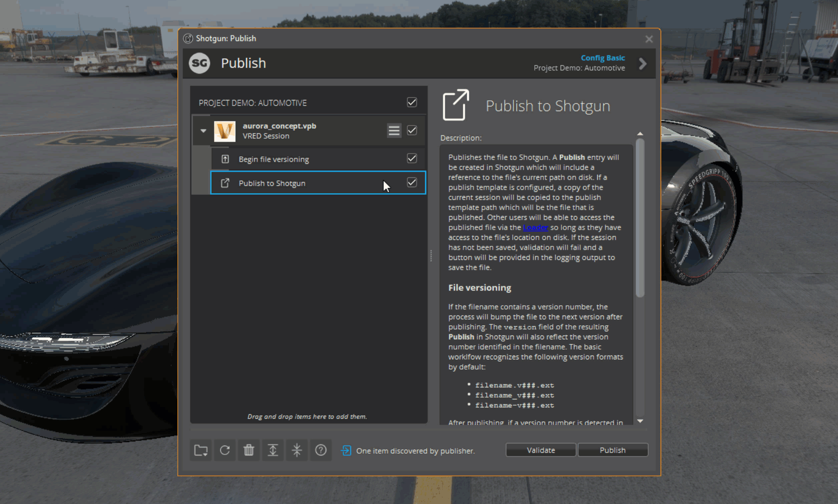Uncheck the PROJECT DEMO: AUTOMOTIVE checkbox
Image resolution: width=838 pixels, height=504 pixels.
(412, 102)
